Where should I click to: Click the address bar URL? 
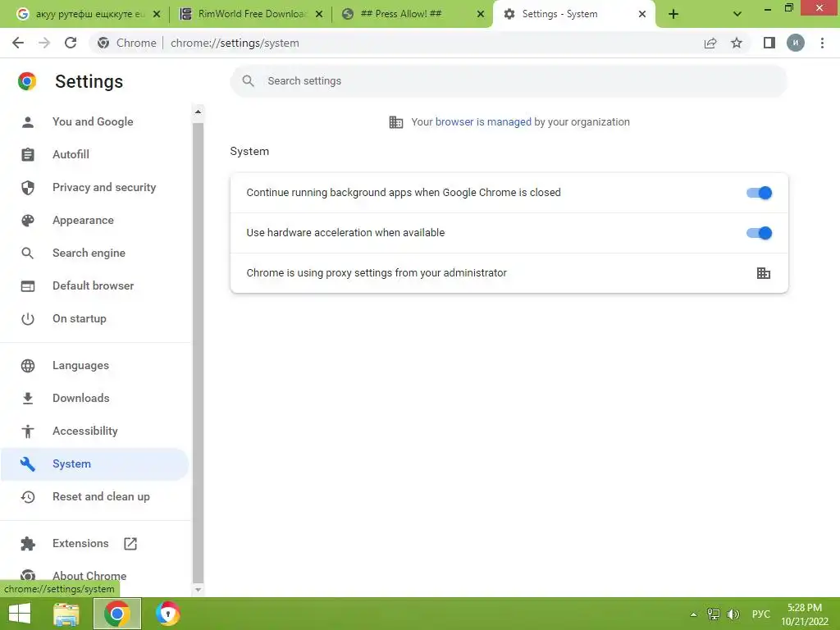click(x=235, y=43)
